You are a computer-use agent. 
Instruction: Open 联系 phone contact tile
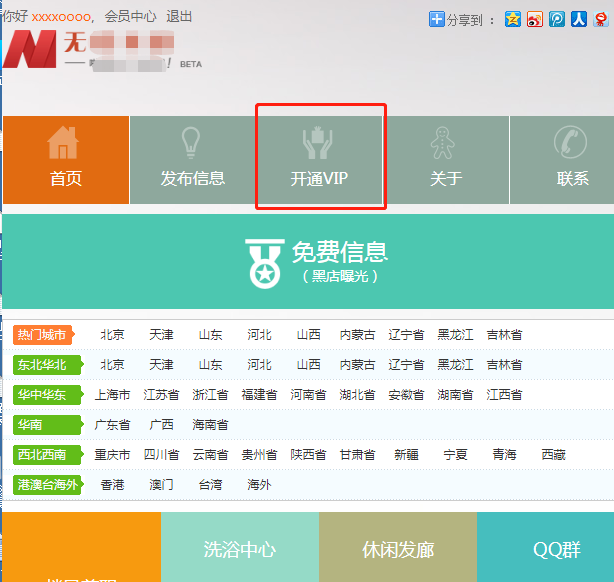(x=568, y=160)
